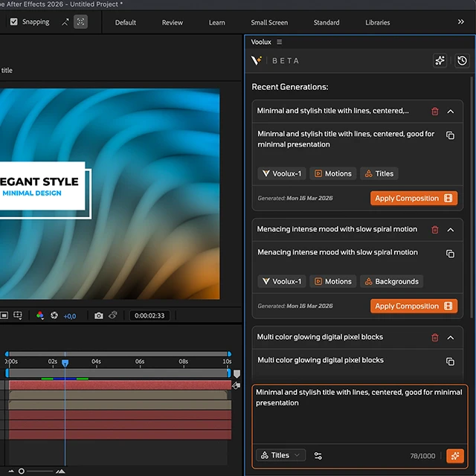Click the show channel RGB color icon
This screenshot has height=476, width=476.
point(40,316)
